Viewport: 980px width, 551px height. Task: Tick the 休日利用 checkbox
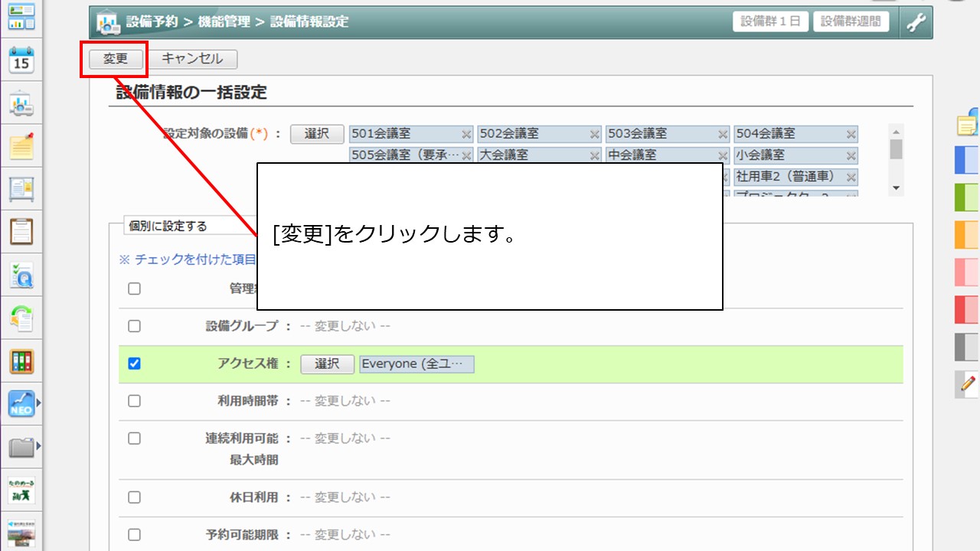pos(134,497)
